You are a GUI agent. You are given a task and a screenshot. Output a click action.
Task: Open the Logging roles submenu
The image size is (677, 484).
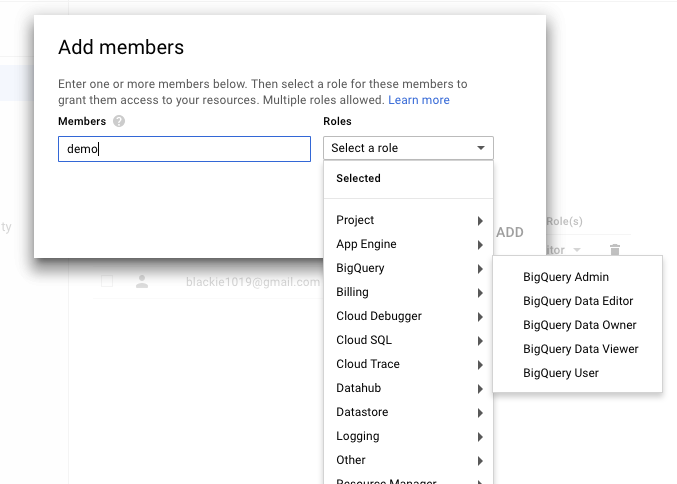pos(408,436)
